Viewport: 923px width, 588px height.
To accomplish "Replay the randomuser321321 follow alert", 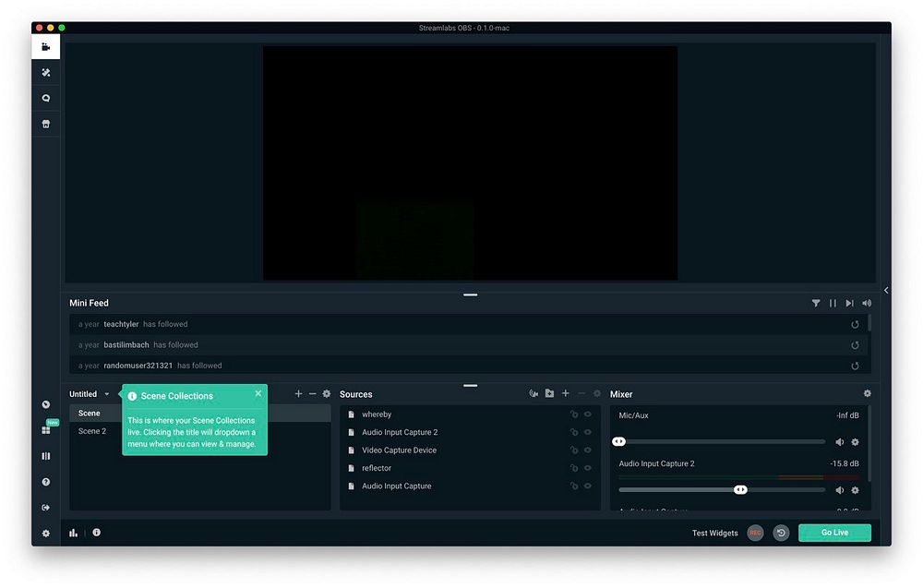I will tap(855, 366).
